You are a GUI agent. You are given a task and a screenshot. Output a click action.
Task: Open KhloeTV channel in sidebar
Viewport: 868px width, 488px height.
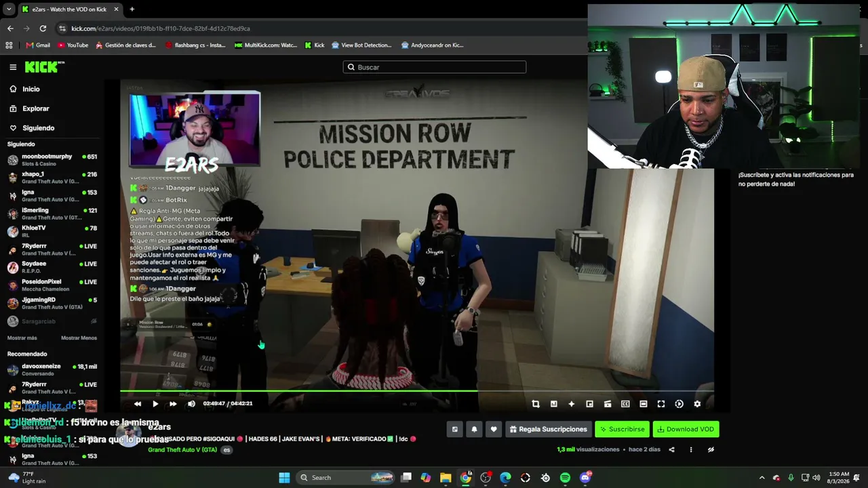pyautogui.click(x=52, y=231)
